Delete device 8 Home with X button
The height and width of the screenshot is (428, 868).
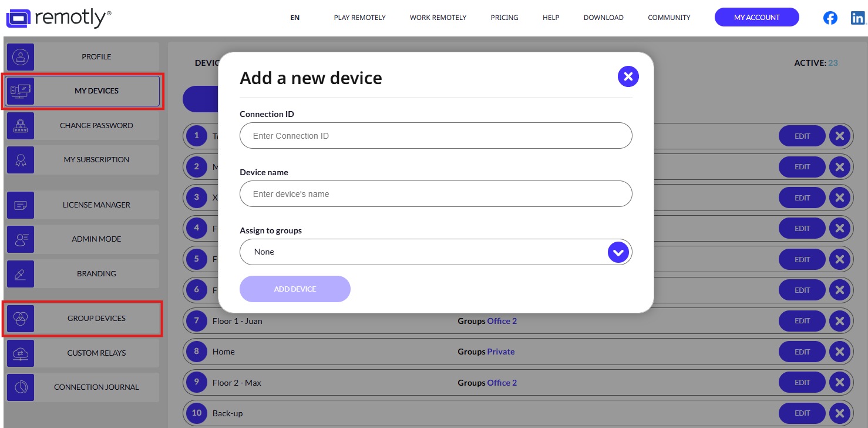[x=839, y=352]
